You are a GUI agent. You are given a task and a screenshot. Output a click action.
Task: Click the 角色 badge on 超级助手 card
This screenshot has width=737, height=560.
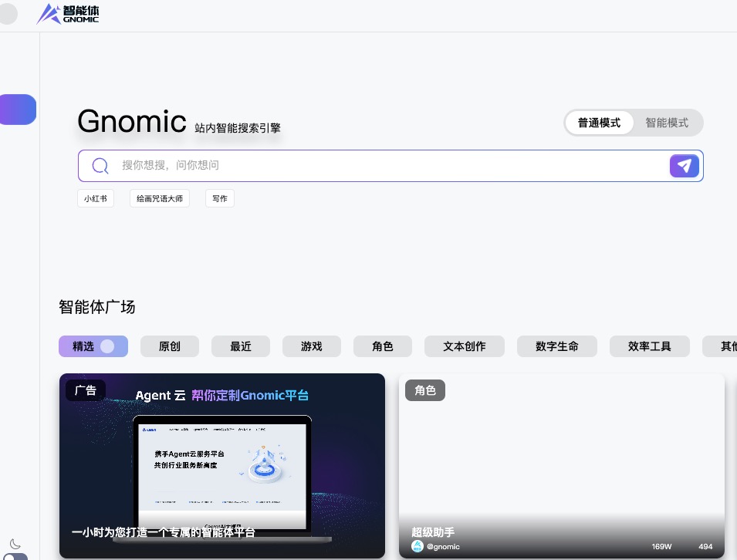pyautogui.click(x=425, y=390)
